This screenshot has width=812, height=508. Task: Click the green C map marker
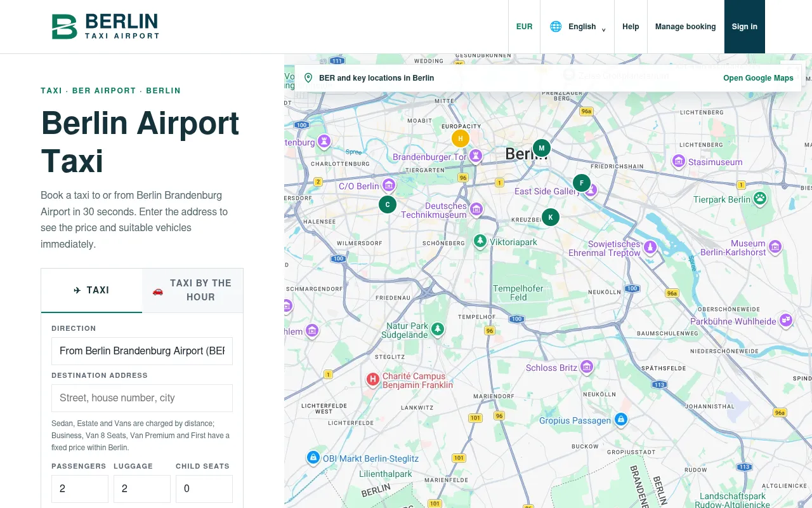coord(388,204)
